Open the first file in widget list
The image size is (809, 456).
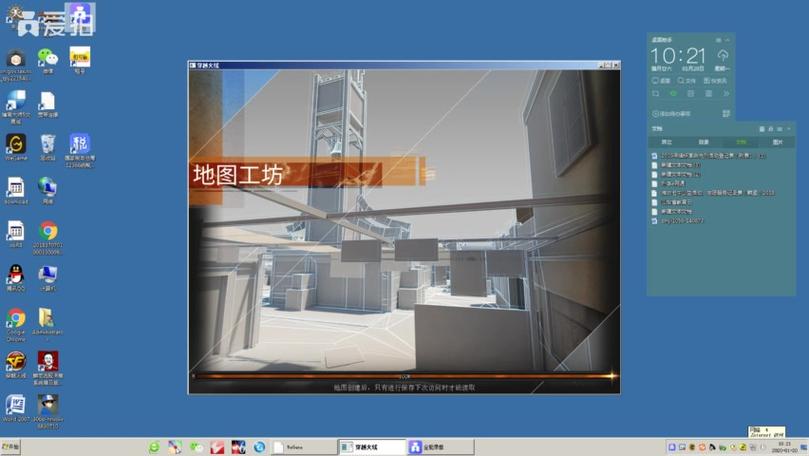point(708,155)
